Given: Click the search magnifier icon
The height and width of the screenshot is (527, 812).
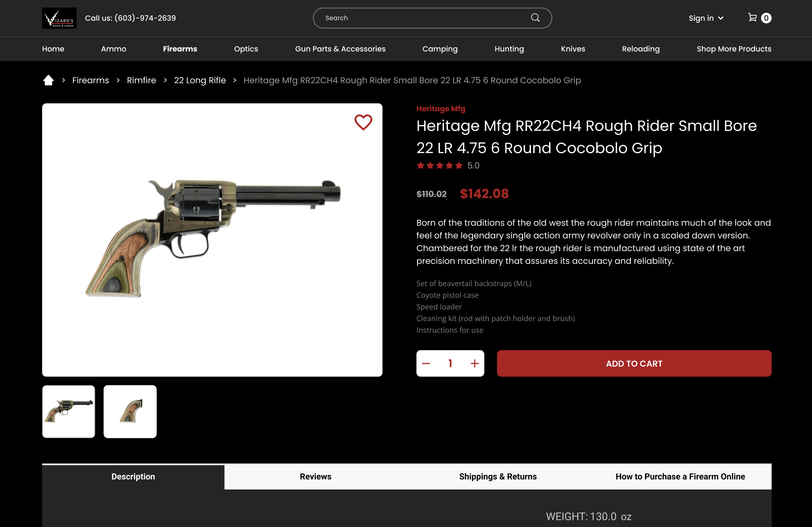Looking at the screenshot, I should [535, 18].
